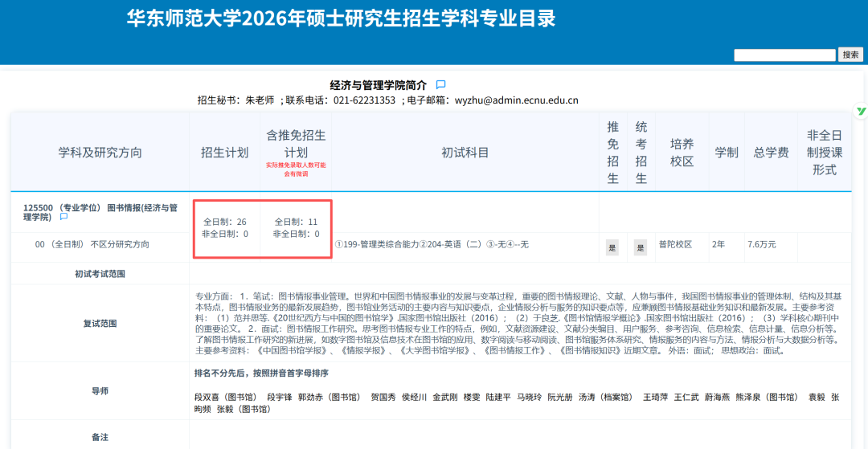Click 全日制：26 in 招生计划 cell
This screenshot has height=449, width=868.
(225, 222)
